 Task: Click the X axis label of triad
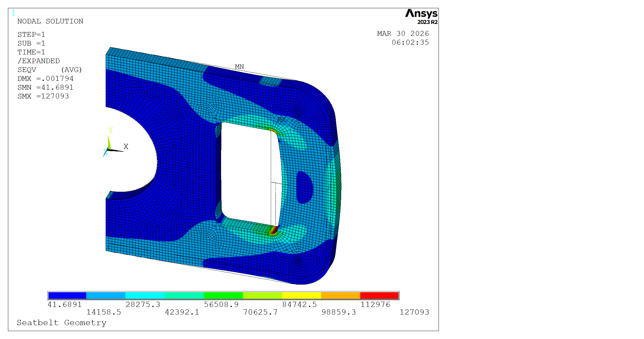click(126, 146)
